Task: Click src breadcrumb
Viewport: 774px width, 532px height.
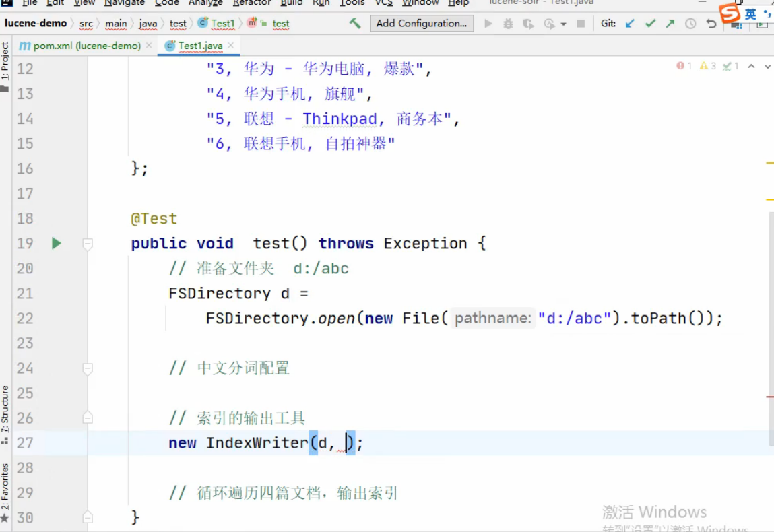Action: coord(86,23)
